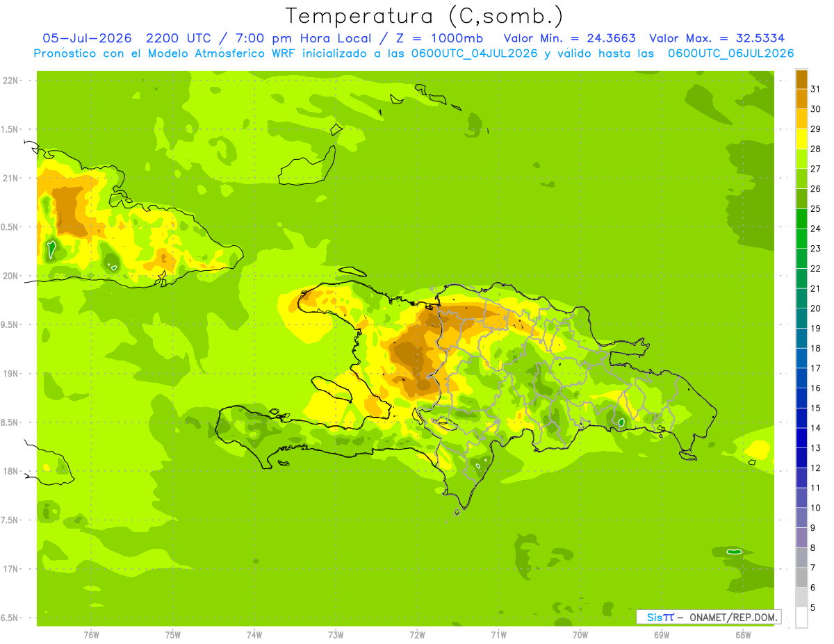Click the "71W" longitude label

[x=498, y=634]
